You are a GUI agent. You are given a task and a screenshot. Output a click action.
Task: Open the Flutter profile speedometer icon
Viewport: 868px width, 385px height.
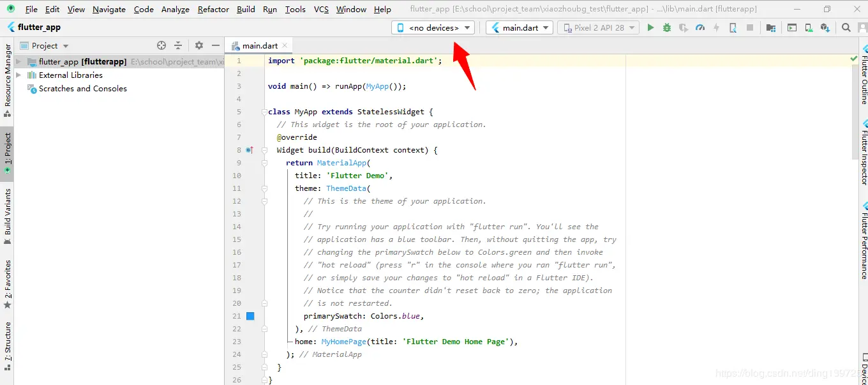(x=700, y=27)
